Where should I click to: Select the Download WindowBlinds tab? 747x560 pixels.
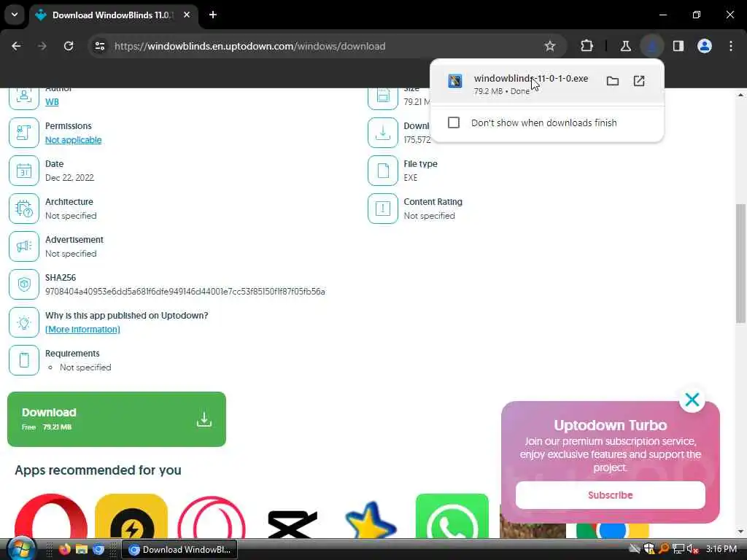112,15
